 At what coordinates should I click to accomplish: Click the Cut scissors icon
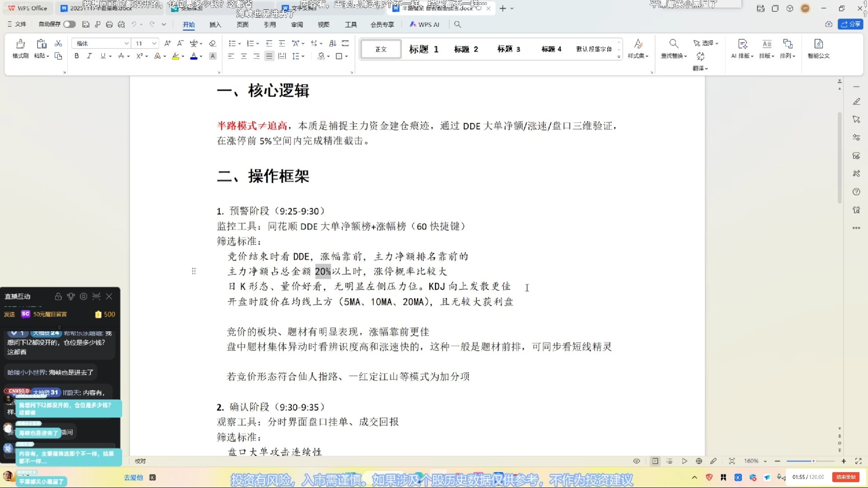coord(58,43)
